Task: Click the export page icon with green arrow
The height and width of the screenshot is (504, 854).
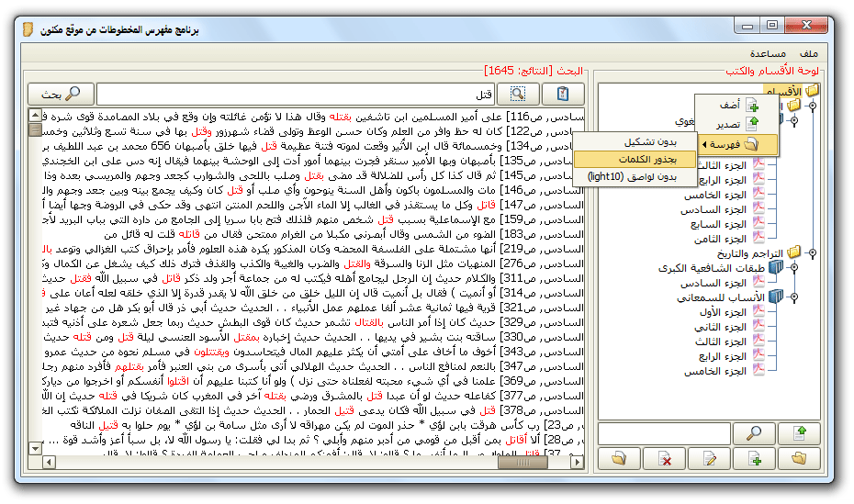Action: [x=799, y=433]
